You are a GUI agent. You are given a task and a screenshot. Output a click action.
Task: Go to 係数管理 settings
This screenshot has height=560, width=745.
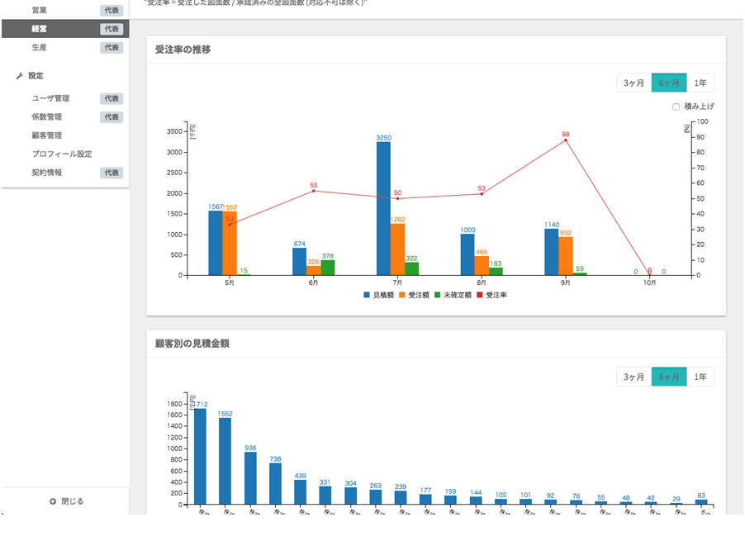coord(47,117)
